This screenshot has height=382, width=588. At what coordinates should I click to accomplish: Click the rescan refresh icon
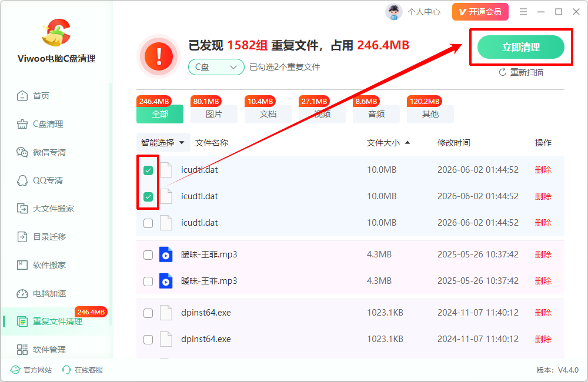click(x=503, y=72)
